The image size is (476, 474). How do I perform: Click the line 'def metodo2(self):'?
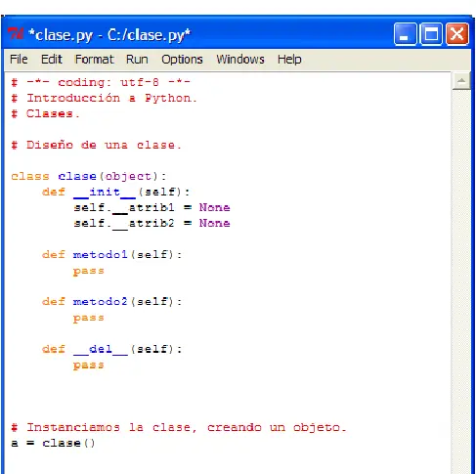click(111, 302)
